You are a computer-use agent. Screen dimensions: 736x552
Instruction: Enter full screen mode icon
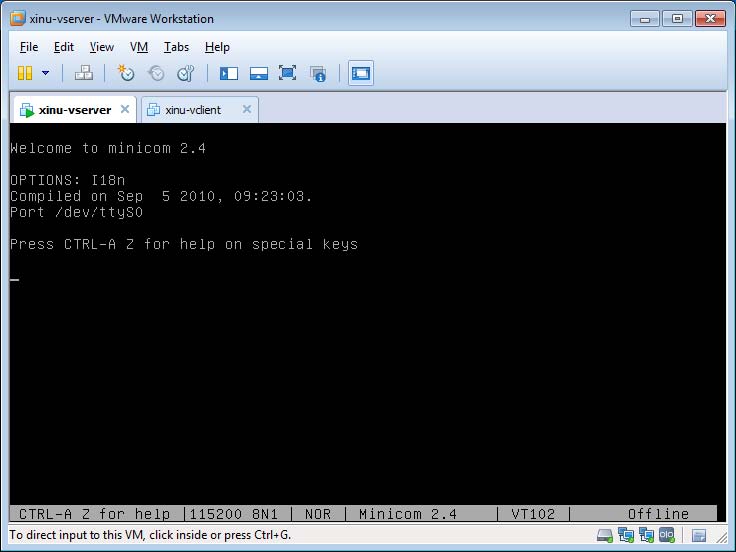[x=287, y=73]
